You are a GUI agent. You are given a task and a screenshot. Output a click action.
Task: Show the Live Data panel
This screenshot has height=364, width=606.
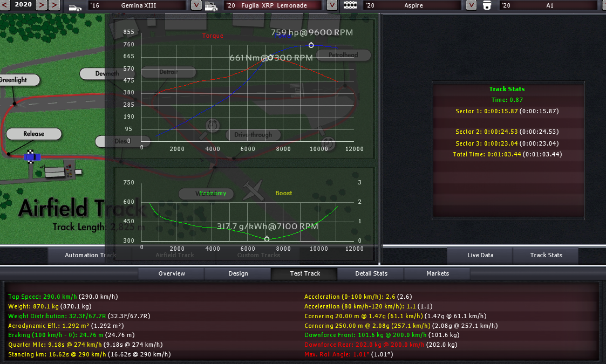(x=480, y=256)
